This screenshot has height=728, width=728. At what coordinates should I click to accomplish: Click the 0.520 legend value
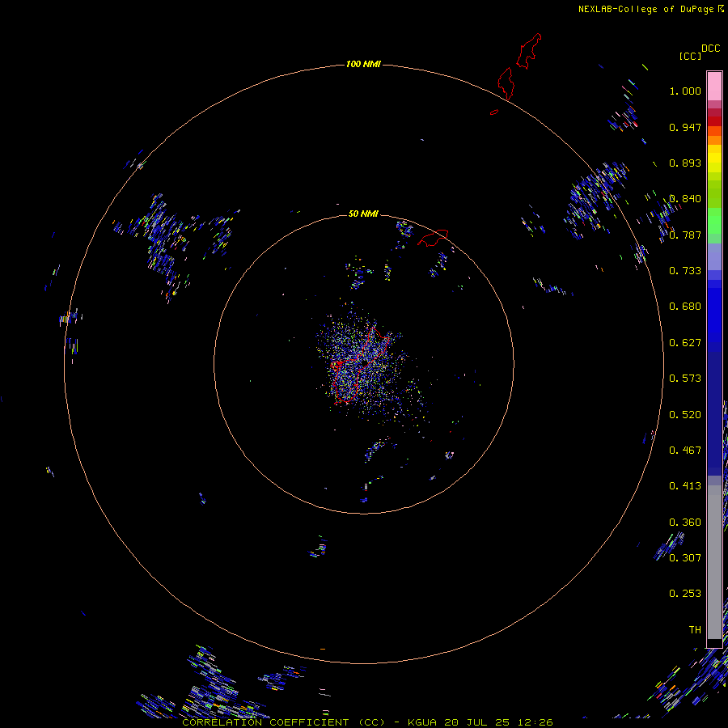pyautogui.click(x=685, y=415)
